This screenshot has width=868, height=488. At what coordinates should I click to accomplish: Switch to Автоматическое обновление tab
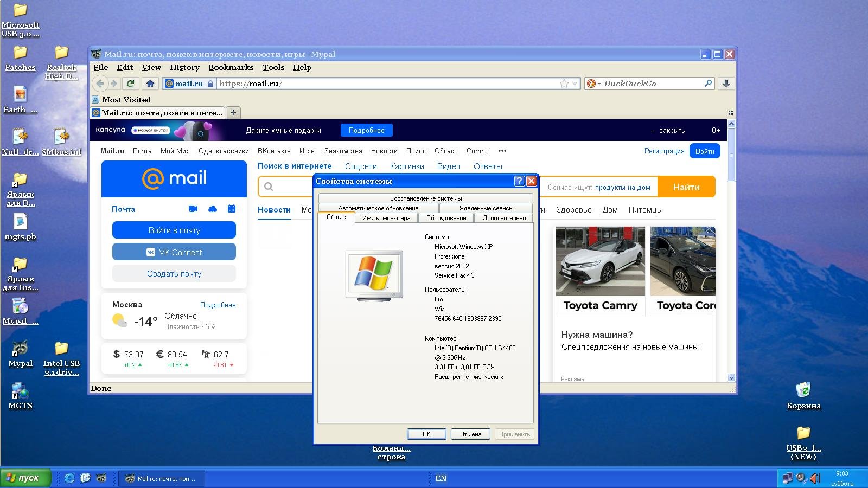click(378, 208)
